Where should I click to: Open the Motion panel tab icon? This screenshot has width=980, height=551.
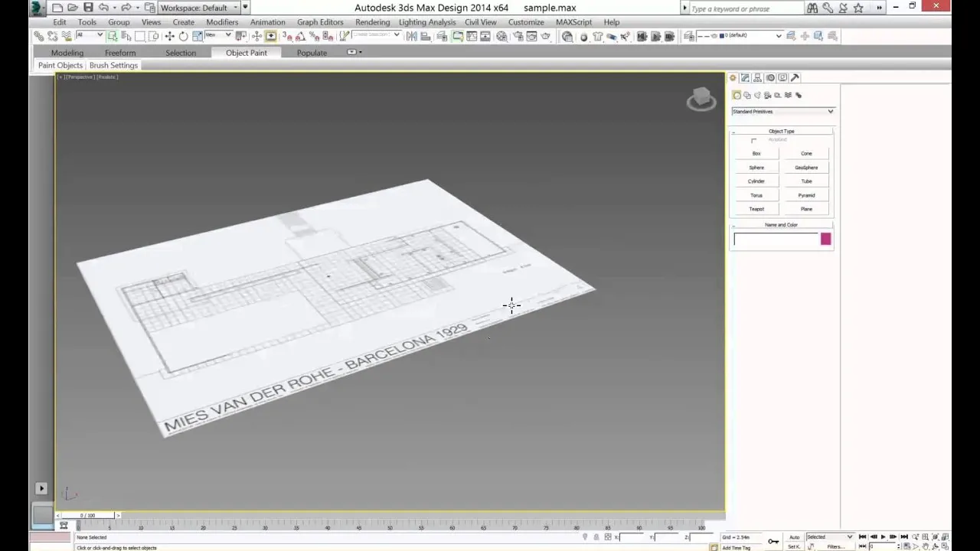770,77
